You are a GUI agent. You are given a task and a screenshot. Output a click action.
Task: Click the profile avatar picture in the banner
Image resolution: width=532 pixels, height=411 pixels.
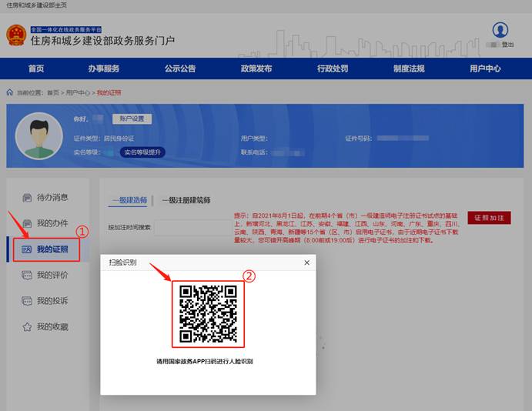pyautogui.click(x=38, y=135)
